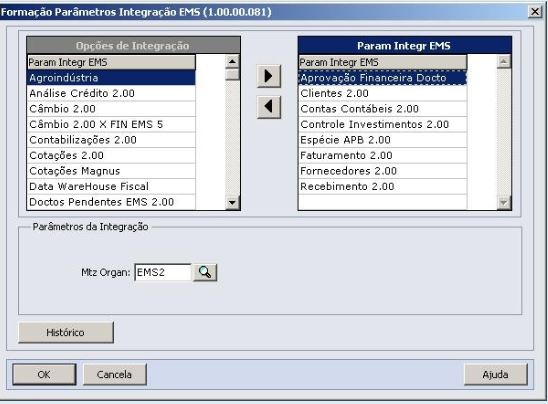Click the Cancela button

click(x=115, y=374)
